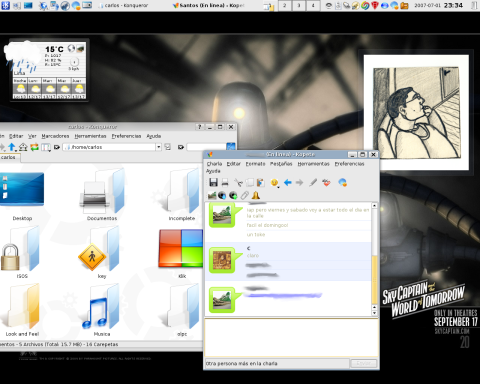
Task: Change Konqueror view mode icon
Action: pyautogui.click(x=46, y=147)
